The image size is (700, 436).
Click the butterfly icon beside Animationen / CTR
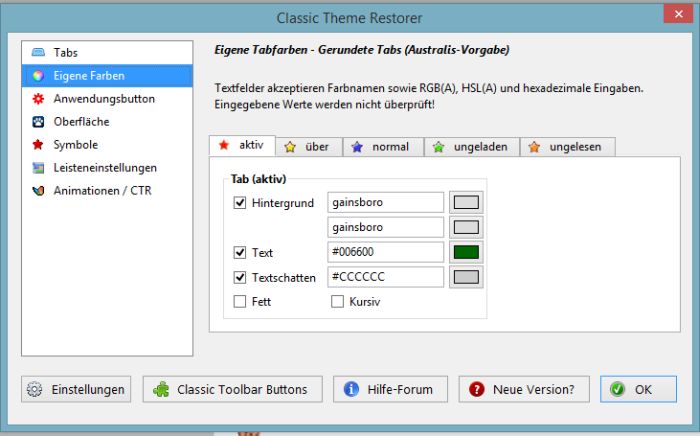click(x=38, y=191)
